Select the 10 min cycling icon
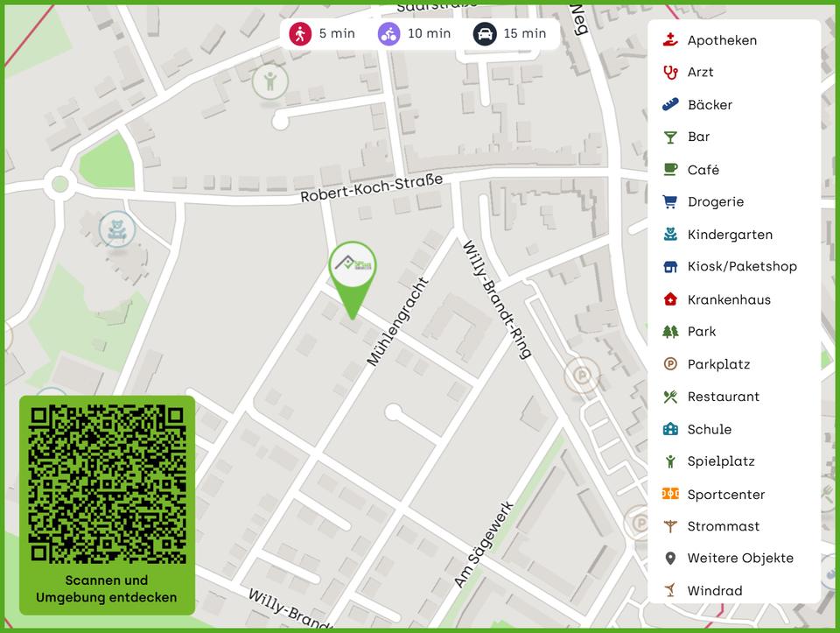This screenshot has height=633, width=840. pyautogui.click(x=389, y=33)
